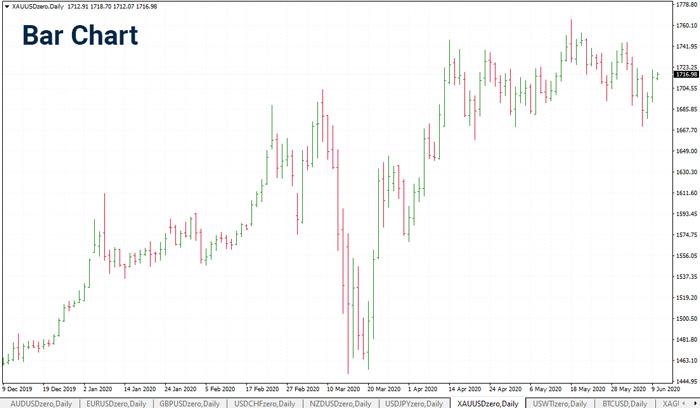The width and height of the screenshot is (700, 408).
Task: Select the active XAUUSDzero,Daily tab
Action: coord(490,402)
